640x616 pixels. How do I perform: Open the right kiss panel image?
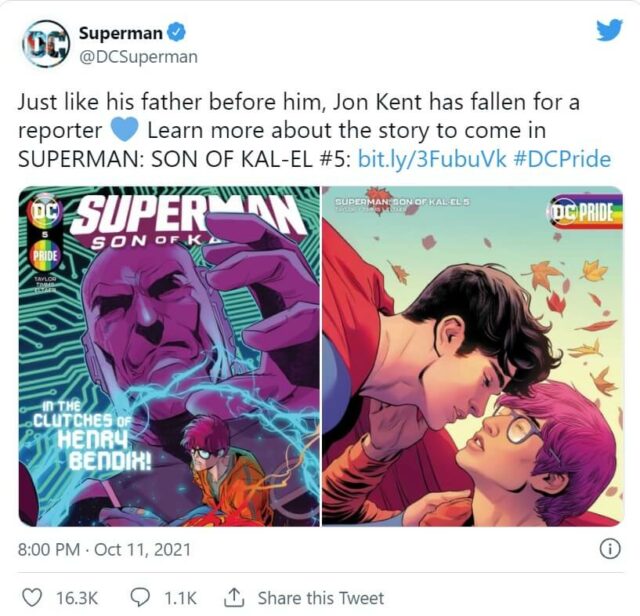coord(472,356)
